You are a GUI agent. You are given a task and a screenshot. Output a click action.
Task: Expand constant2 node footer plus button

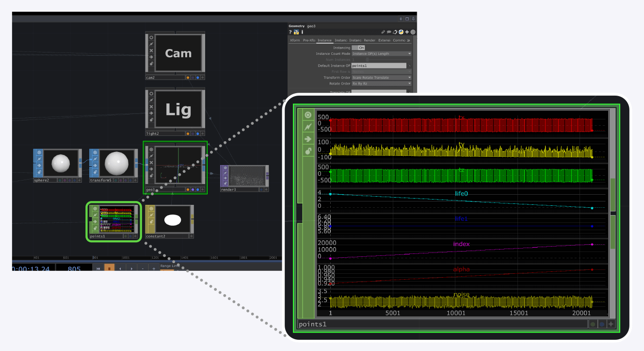191,236
